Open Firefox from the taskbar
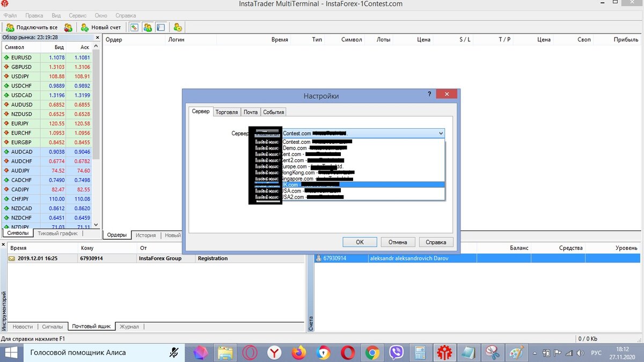644x362 pixels. click(x=299, y=352)
